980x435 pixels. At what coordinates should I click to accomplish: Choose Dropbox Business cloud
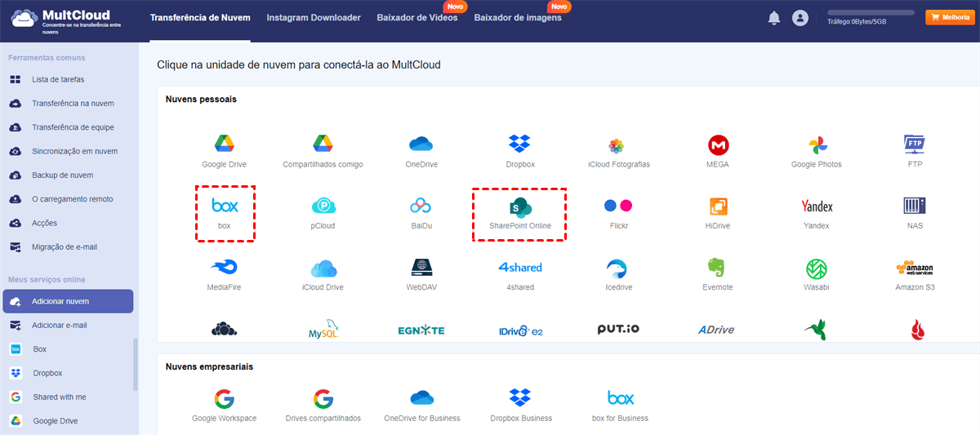(x=520, y=398)
